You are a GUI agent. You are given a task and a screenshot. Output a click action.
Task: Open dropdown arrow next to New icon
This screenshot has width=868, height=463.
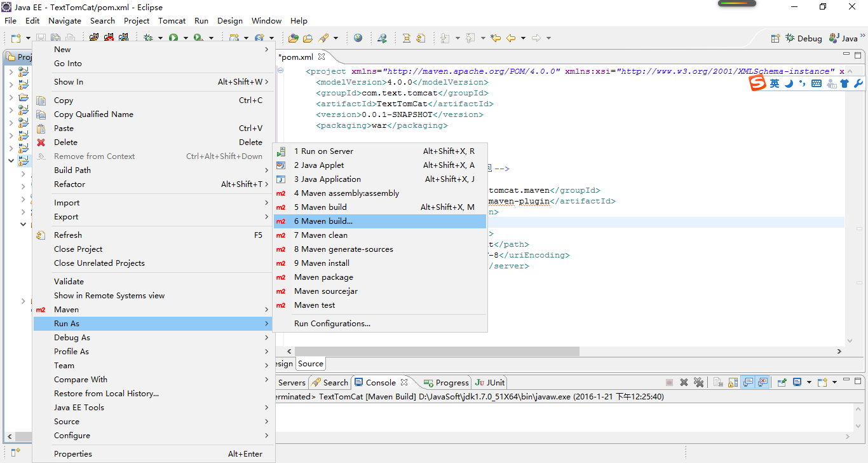pyautogui.click(x=28, y=38)
